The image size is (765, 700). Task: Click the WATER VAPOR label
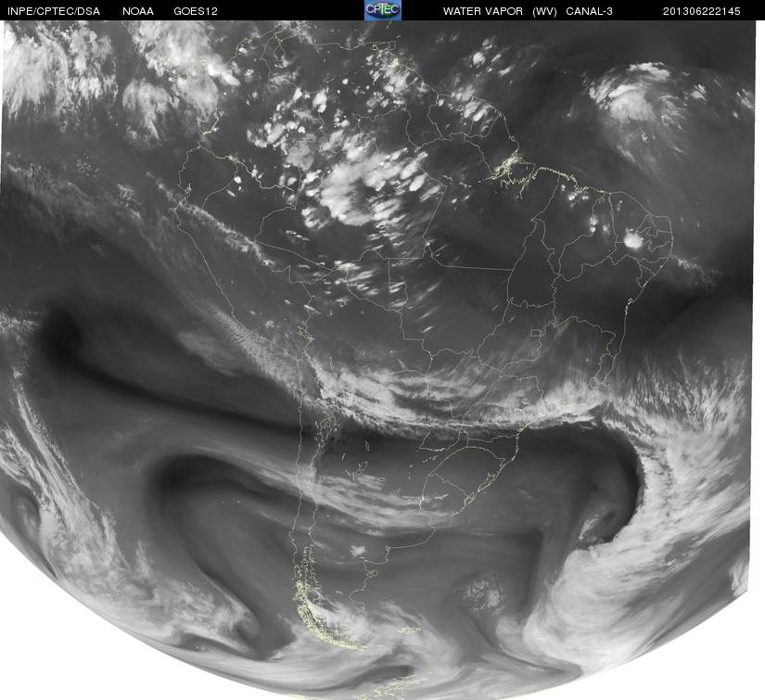[x=482, y=11]
